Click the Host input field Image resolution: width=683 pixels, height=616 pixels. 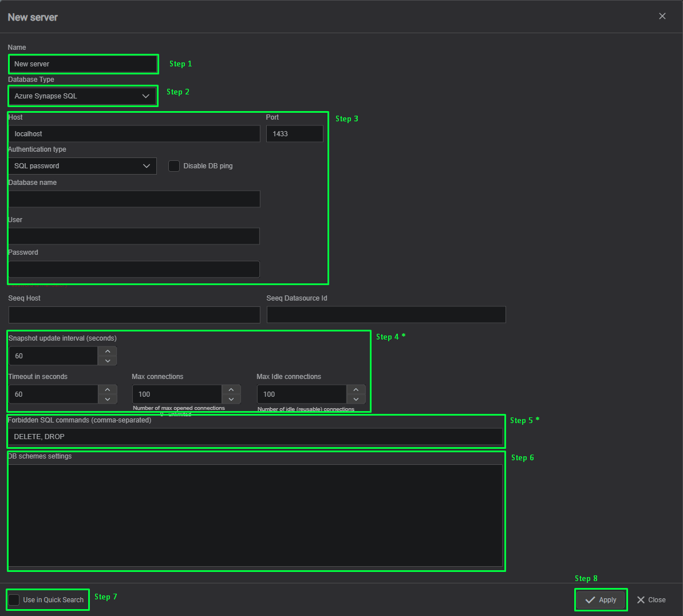pyautogui.click(x=134, y=134)
